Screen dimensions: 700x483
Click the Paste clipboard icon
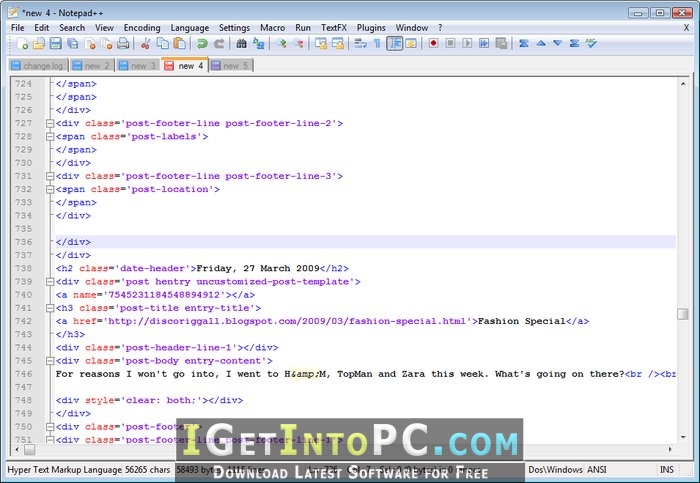point(179,43)
